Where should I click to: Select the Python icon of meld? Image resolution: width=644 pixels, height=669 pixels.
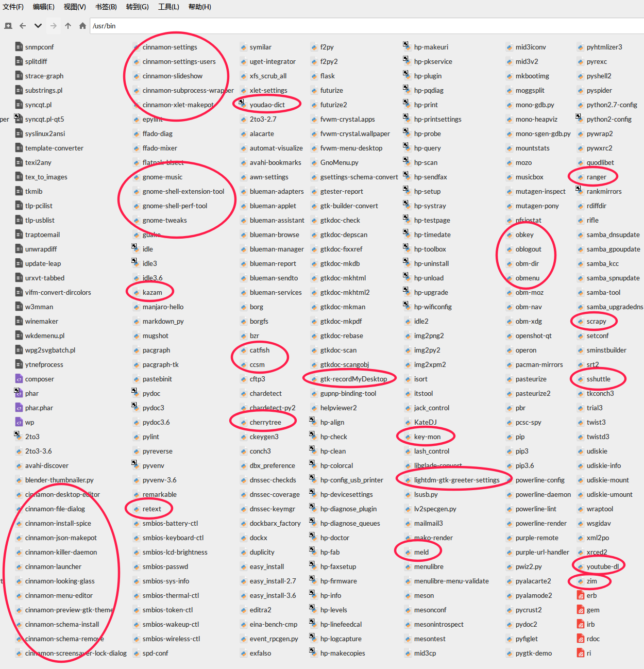click(408, 552)
